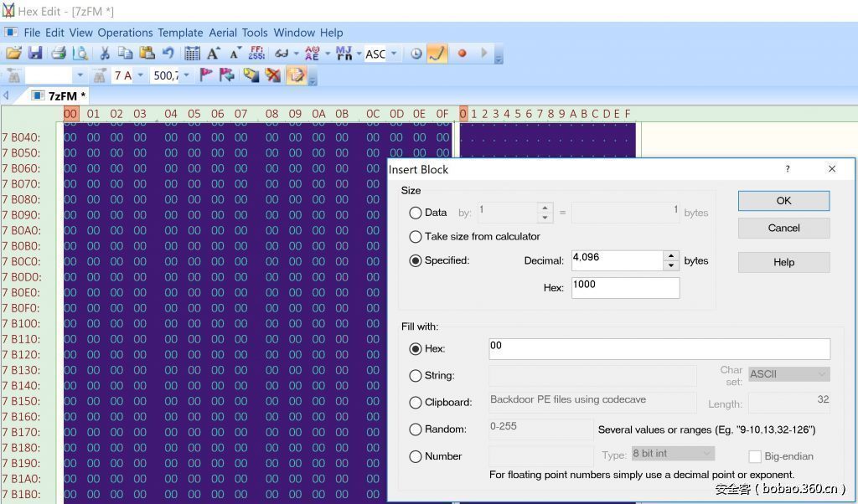Click the Cut scissors icon
The image size is (858, 504).
(x=105, y=54)
